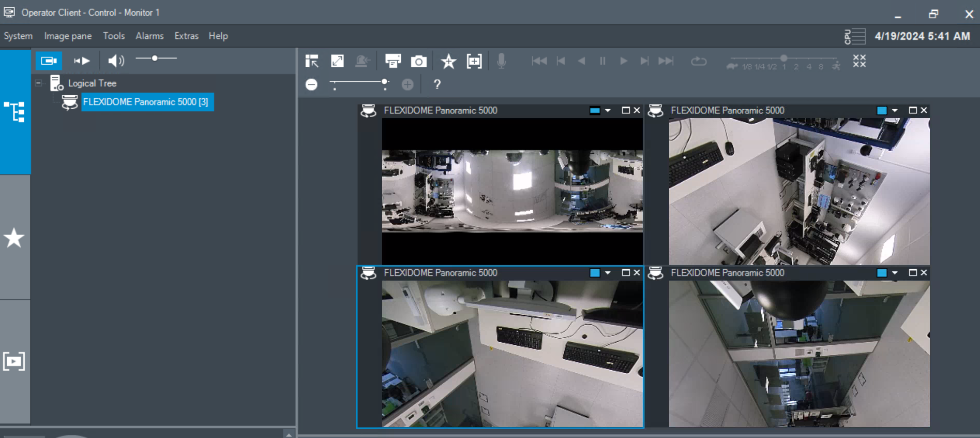Click the print image icon
The height and width of the screenshot is (438, 980).
click(393, 61)
